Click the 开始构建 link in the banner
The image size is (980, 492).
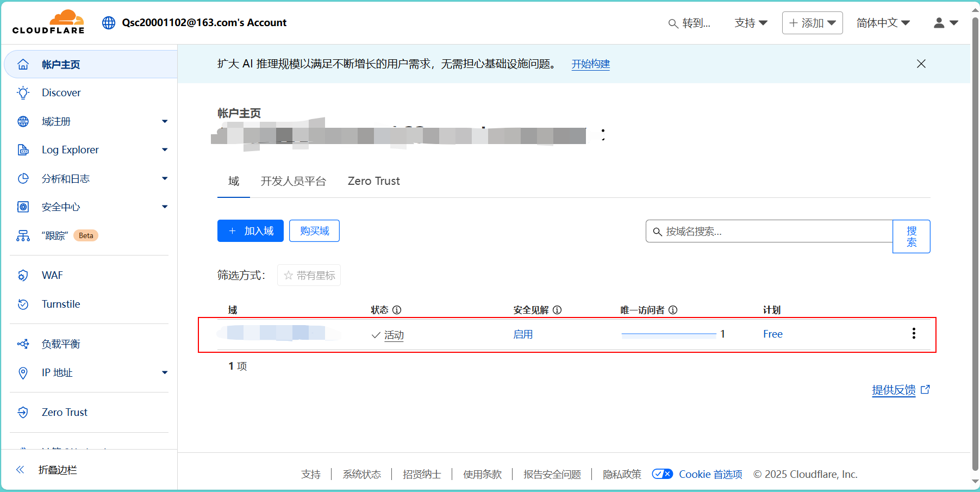pos(590,64)
